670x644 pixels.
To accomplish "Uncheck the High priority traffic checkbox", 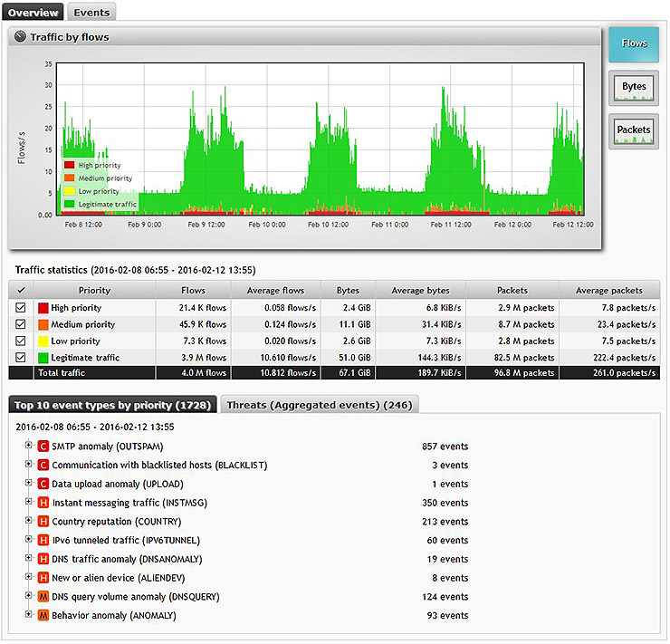I will pos(21,308).
